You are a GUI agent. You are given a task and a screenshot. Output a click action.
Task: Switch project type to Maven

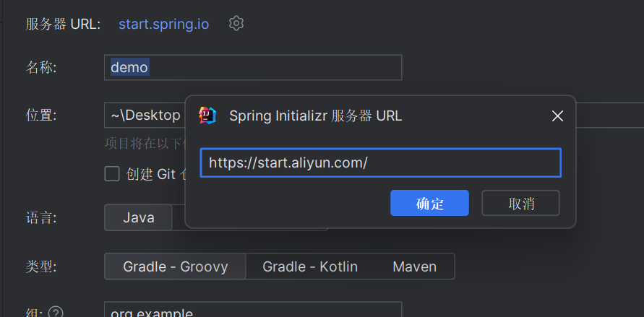point(414,266)
